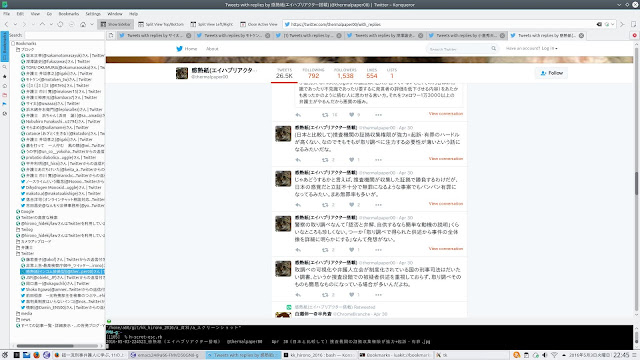Open back history dropdown arrow

[15, 24]
